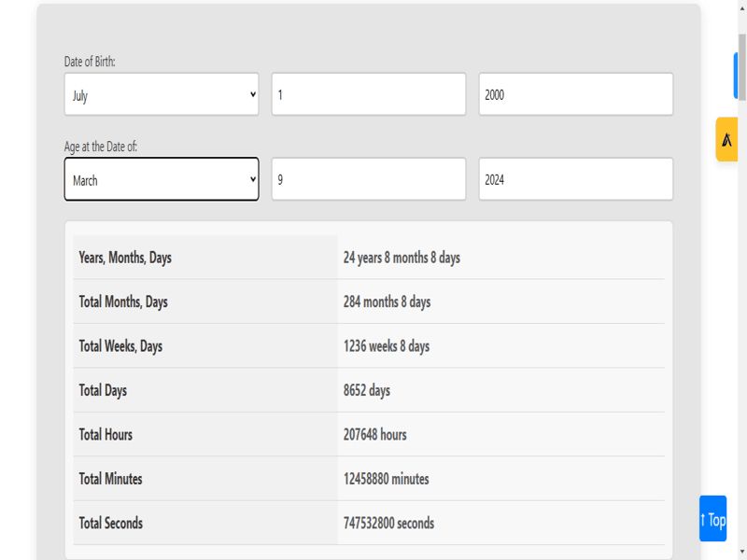Click the yellow side tab icon
The width and height of the screenshot is (747, 560).
tap(726, 140)
